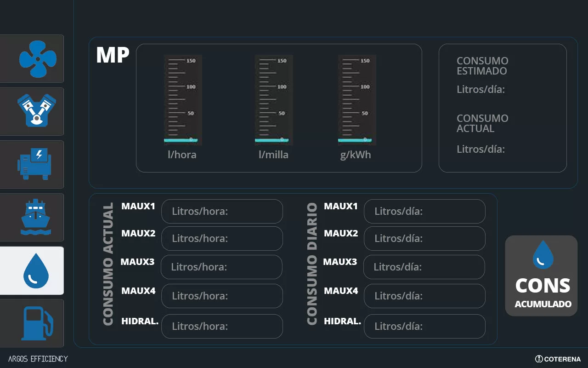Screen dimensions: 588x368
Task: Click the Argos Efficiency label
Action: (x=38, y=359)
